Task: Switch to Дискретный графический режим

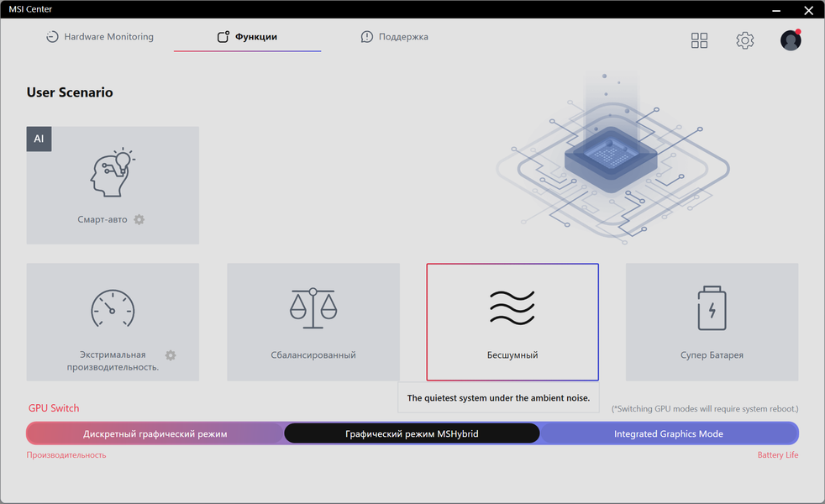Action: tap(155, 433)
